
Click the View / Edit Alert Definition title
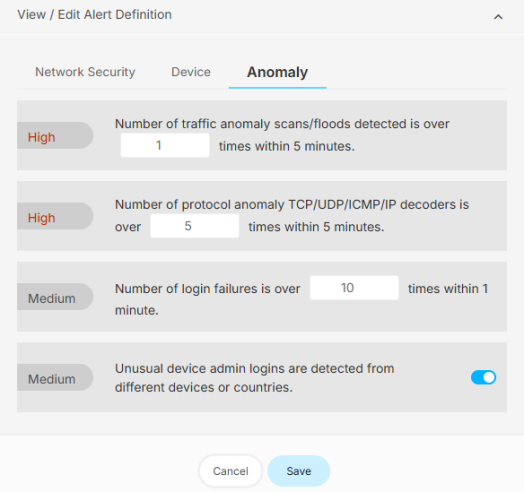95,15
